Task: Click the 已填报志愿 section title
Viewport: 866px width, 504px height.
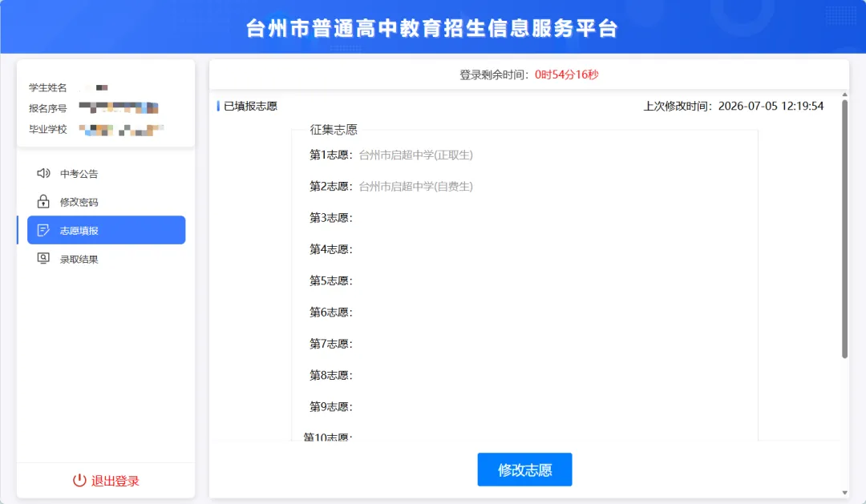Action: pyautogui.click(x=250, y=106)
